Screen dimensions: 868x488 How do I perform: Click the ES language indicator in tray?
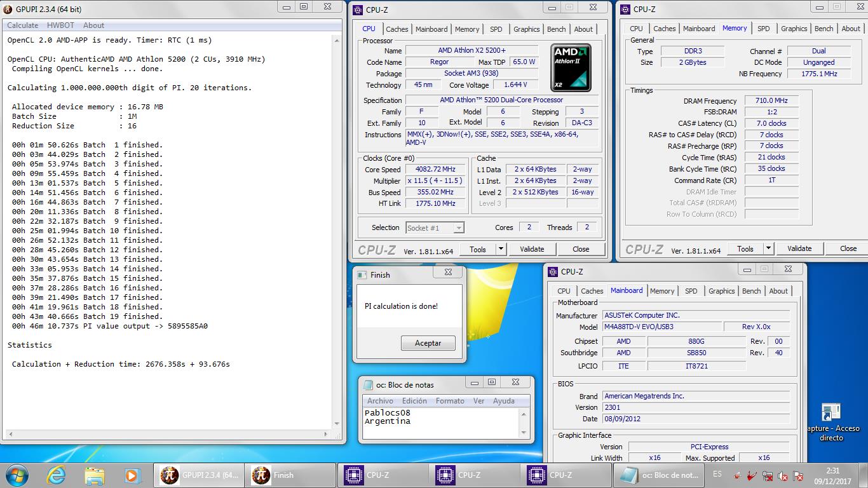(717, 474)
